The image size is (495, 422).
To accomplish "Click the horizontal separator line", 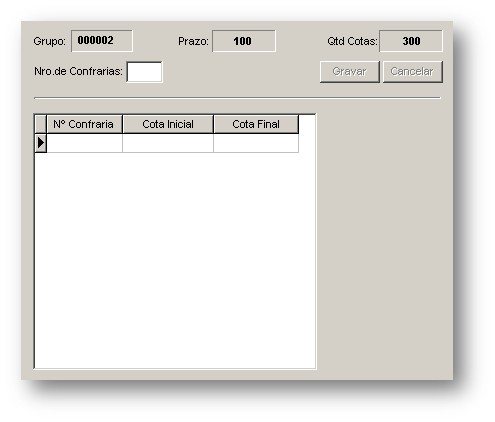I will pos(237,98).
